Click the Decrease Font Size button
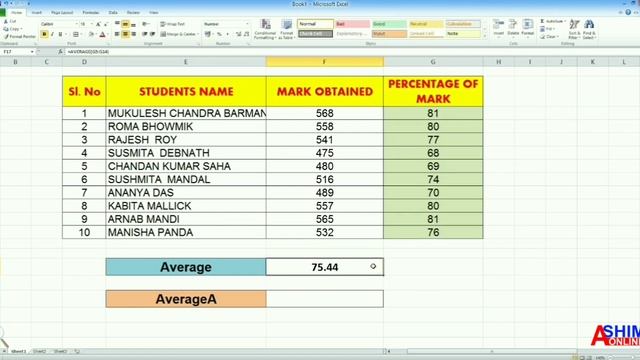The height and width of the screenshot is (360, 640). pyautogui.click(x=106, y=24)
